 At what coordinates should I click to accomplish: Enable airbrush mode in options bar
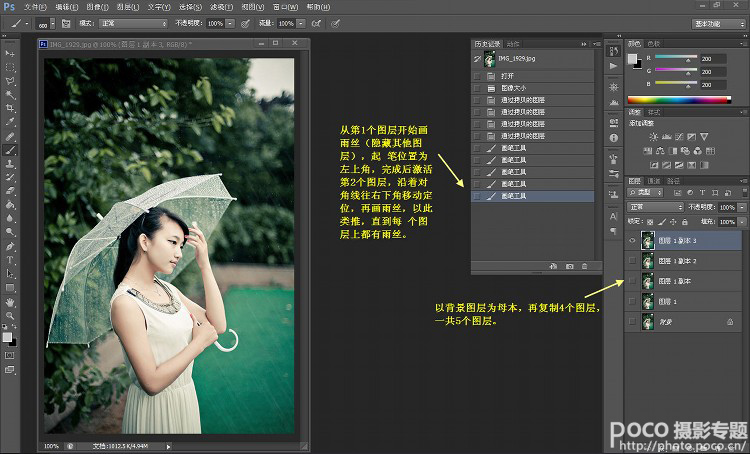tap(316, 23)
